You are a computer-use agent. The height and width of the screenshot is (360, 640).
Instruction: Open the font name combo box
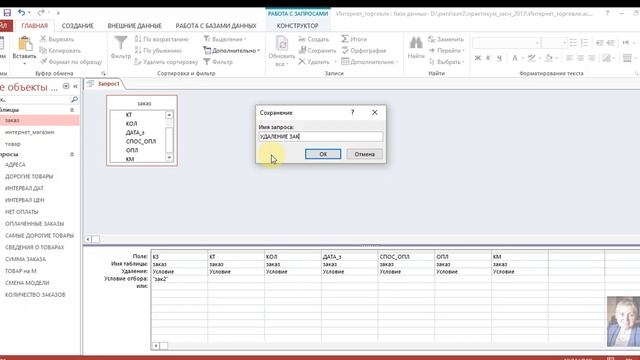click(x=507, y=43)
